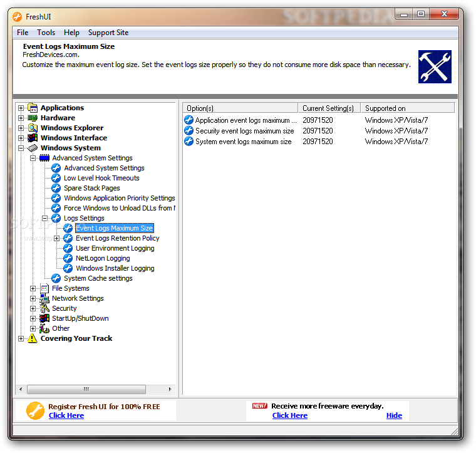Expand the Network Settings node
476x453 pixels.
click(33, 298)
